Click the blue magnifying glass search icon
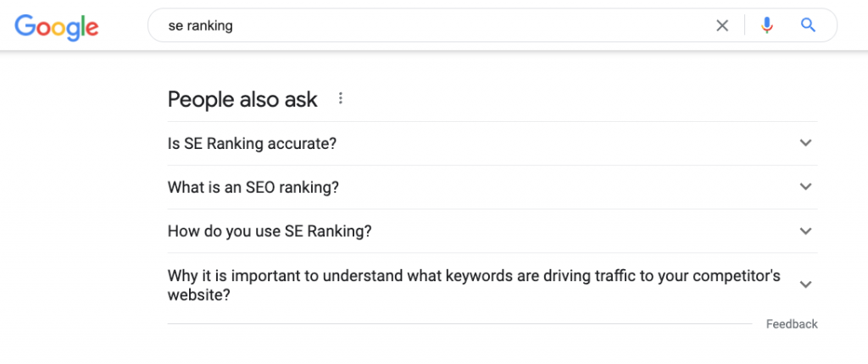The height and width of the screenshot is (364, 868). 809,25
